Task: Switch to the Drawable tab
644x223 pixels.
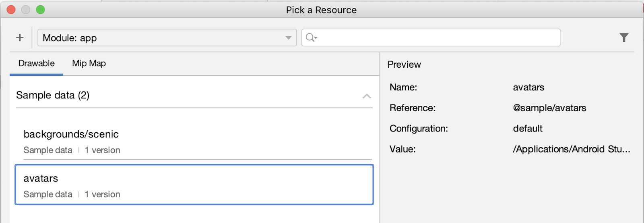Action: coord(37,64)
